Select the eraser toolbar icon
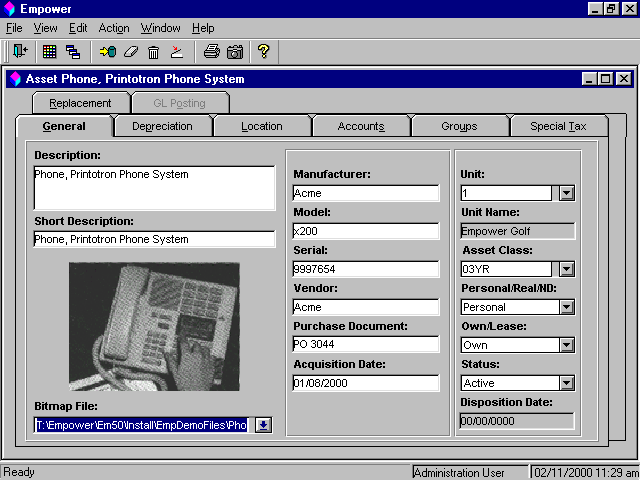Screen dimensions: 640x480 [x=131, y=52]
